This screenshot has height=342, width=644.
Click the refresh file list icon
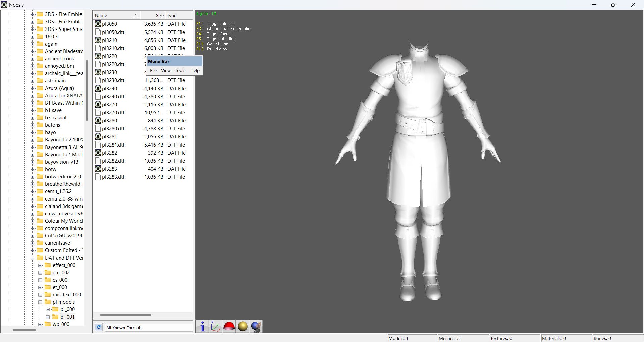tap(98, 327)
